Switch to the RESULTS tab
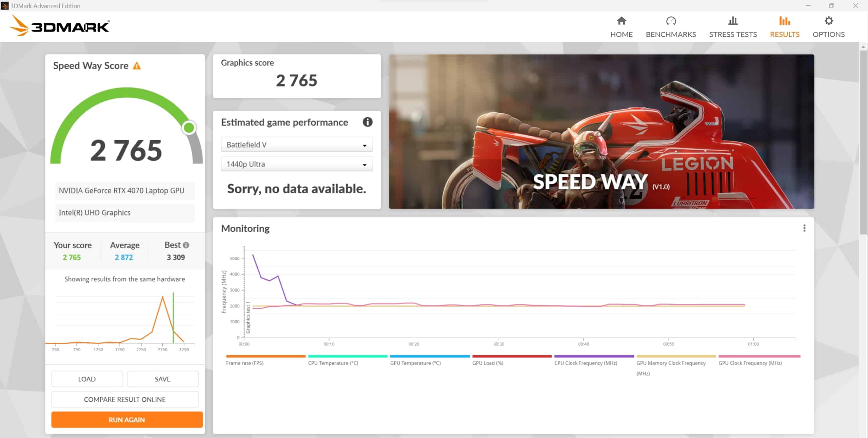This screenshot has height=438, width=868. 784,27
